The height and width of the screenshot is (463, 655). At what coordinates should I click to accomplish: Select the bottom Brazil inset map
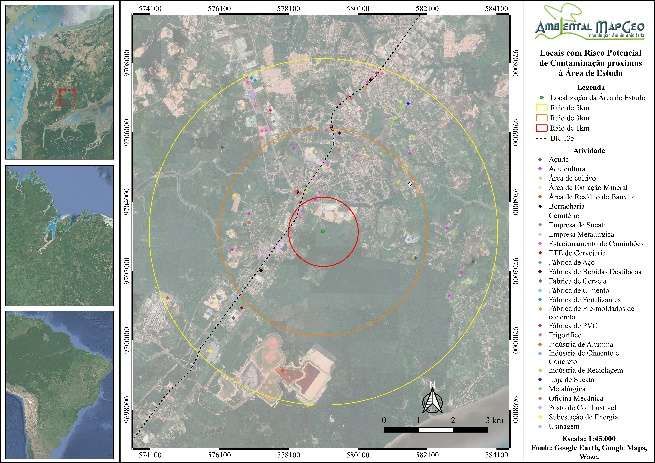tap(58, 385)
